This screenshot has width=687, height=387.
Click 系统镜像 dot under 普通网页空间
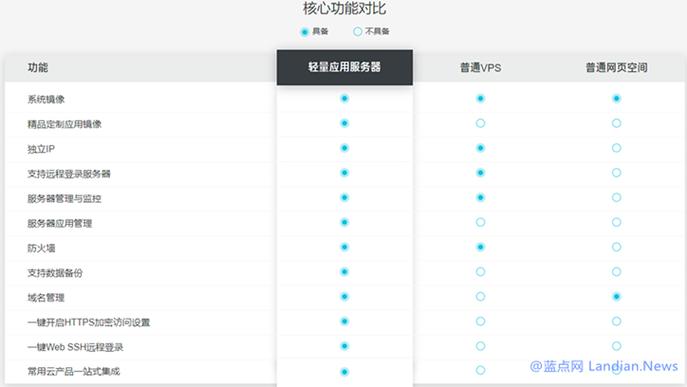(x=616, y=98)
